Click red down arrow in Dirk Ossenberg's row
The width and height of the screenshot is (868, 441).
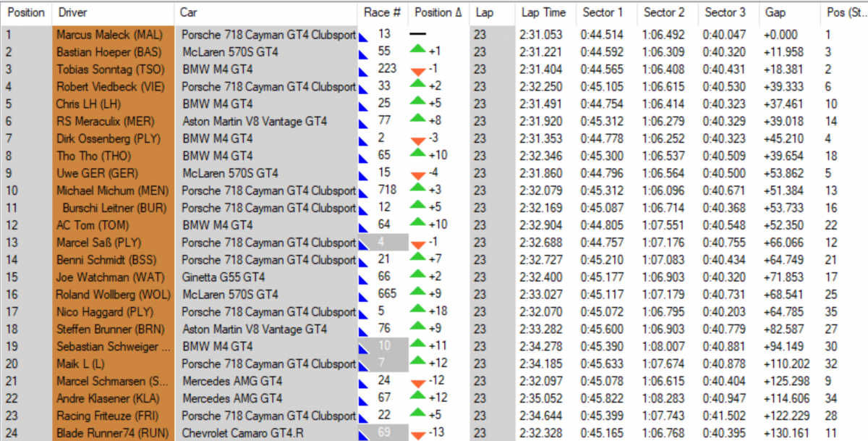click(x=417, y=140)
